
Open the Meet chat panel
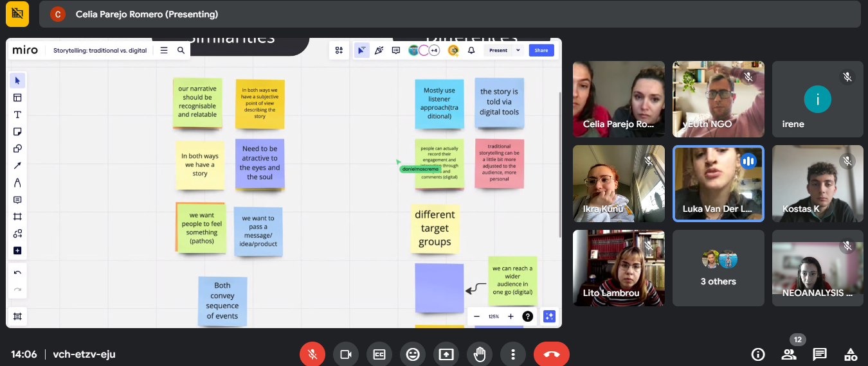tap(820, 354)
